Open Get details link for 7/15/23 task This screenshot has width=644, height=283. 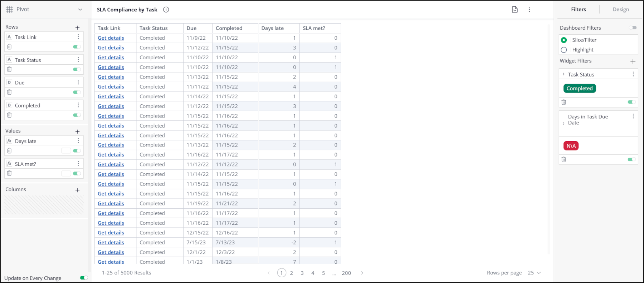tap(111, 242)
